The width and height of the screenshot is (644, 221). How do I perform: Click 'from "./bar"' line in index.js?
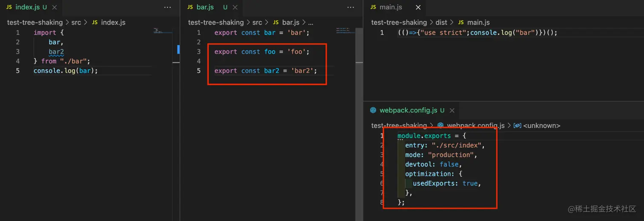coord(62,61)
